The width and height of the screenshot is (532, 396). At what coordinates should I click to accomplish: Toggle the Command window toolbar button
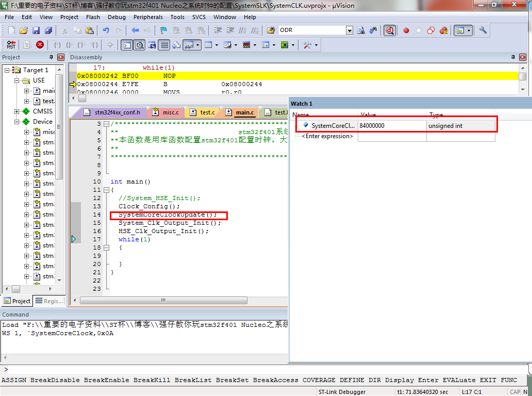(127, 45)
